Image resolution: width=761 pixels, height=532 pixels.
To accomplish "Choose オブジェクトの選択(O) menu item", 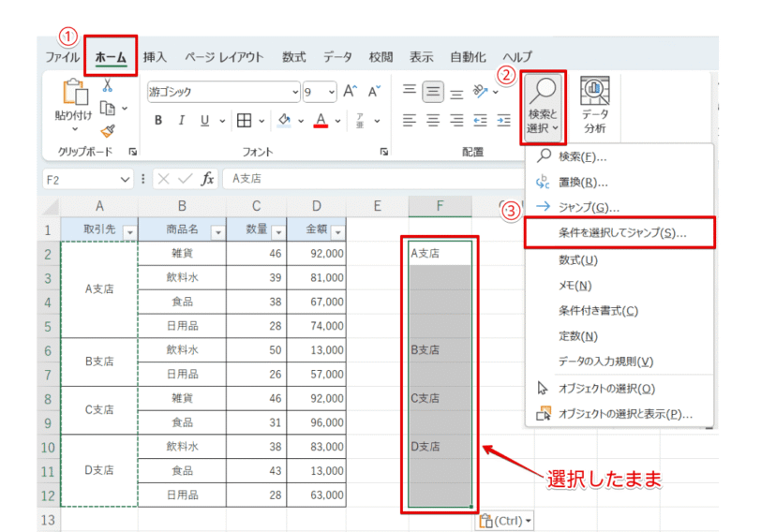I will click(619, 389).
